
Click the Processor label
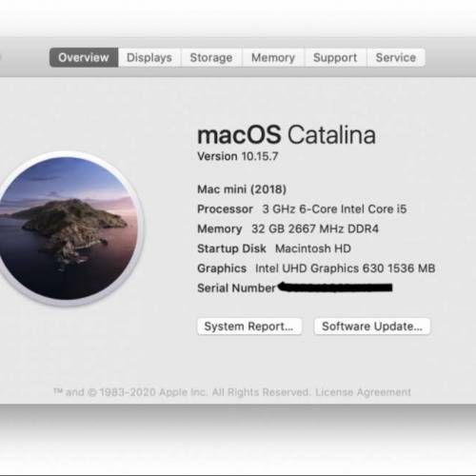[x=225, y=209]
